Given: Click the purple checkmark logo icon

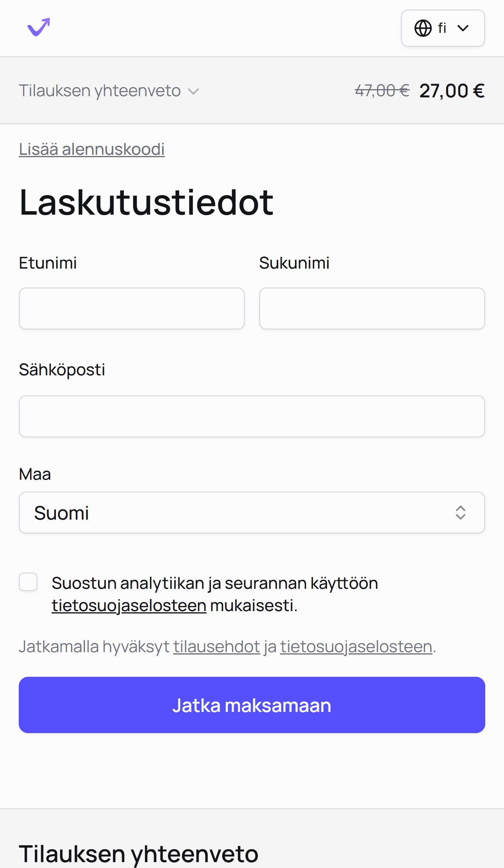Looking at the screenshot, I should tap(38, 27).
